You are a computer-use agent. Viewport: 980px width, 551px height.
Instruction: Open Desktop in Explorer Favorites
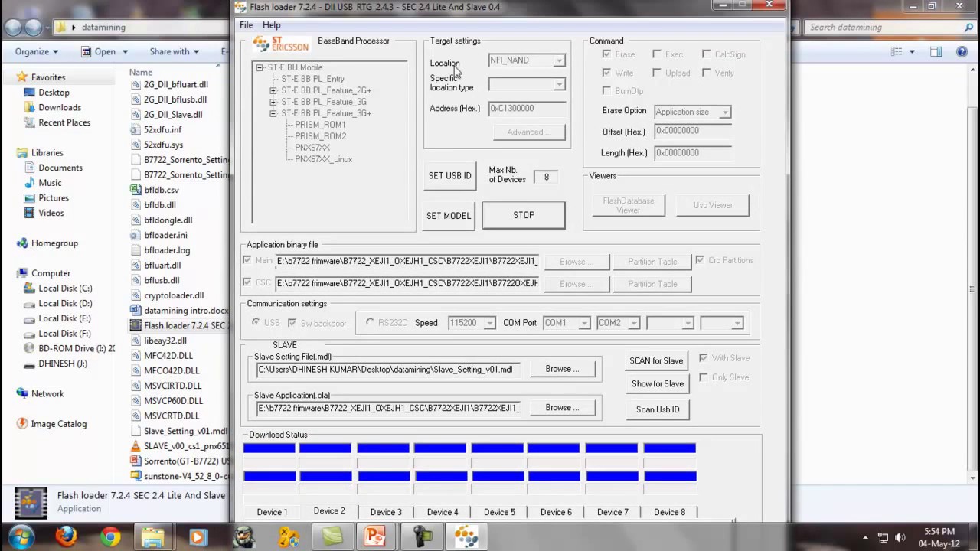click(x=54, y=93)
